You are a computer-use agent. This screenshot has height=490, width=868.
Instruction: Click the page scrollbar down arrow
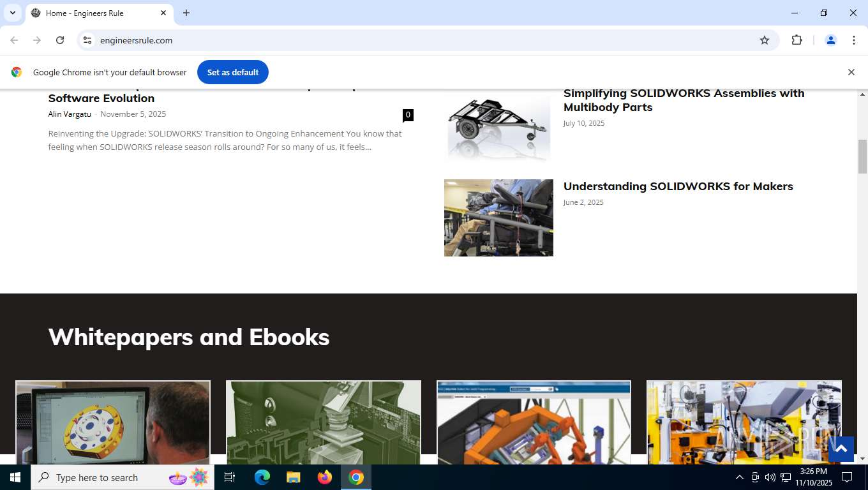[x=862, y=459]
